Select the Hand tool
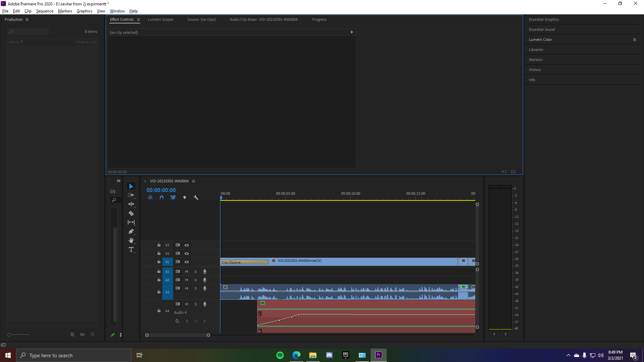 click(131, 240)
